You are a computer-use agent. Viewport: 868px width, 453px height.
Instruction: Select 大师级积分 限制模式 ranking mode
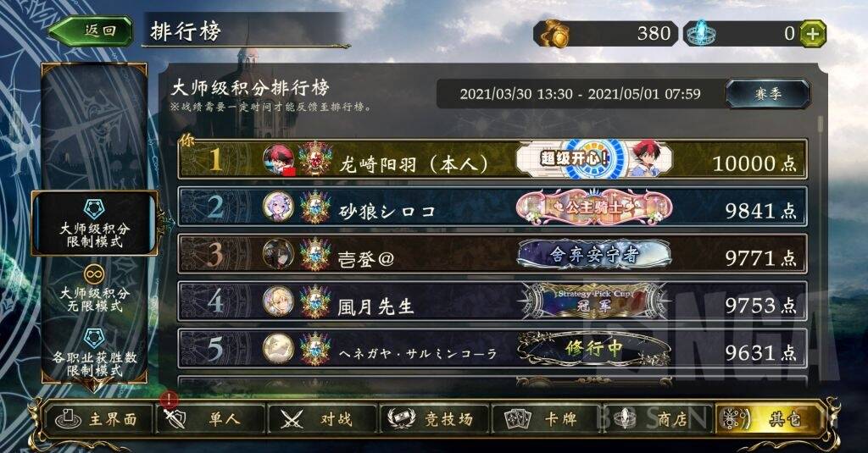coord(94,223)
